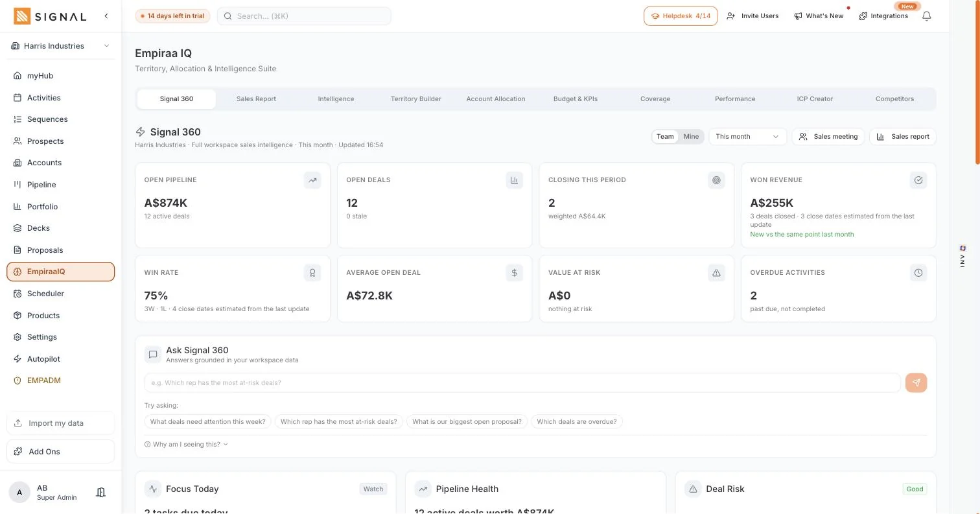Click the Win Rate award icon
Viewport: 980px width, 514px height.
312,273
